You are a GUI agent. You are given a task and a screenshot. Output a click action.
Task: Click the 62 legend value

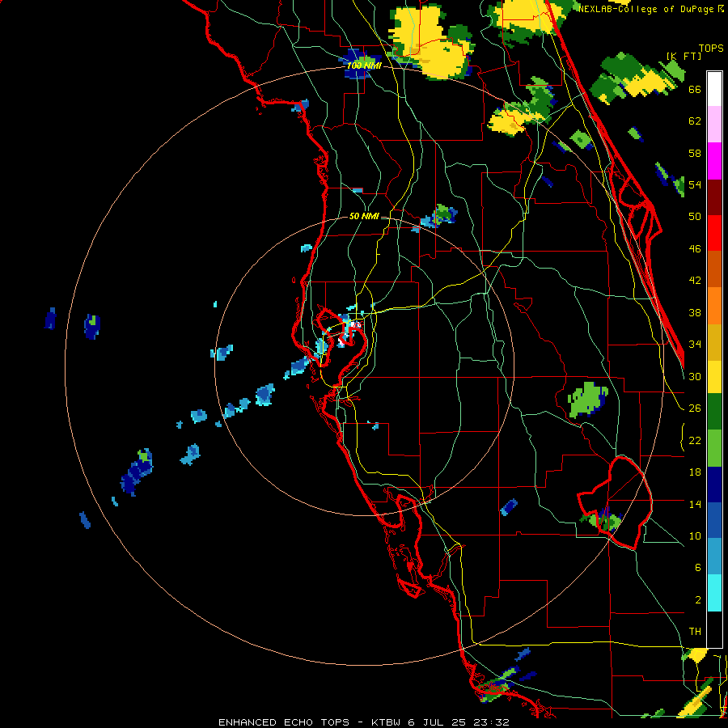tap(695, 121)
